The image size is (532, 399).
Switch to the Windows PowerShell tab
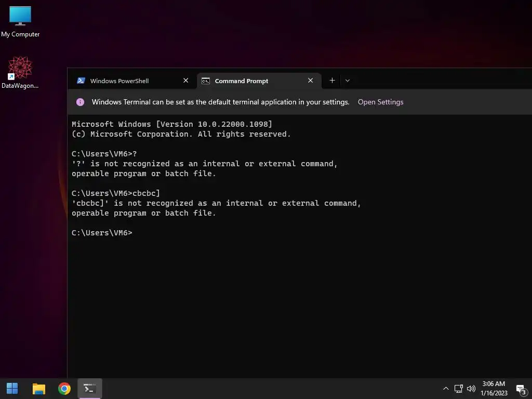point(132,81)
